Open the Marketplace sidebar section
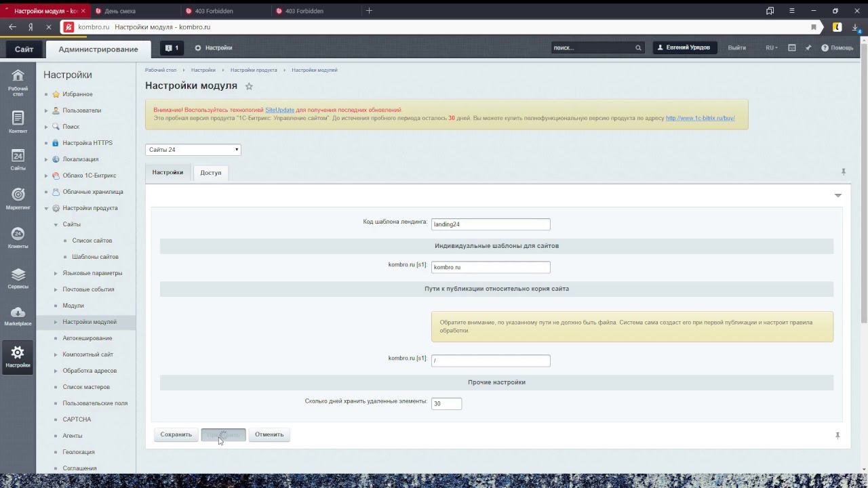The height and width of the screenshot is (488, 868). pos(18,316)
